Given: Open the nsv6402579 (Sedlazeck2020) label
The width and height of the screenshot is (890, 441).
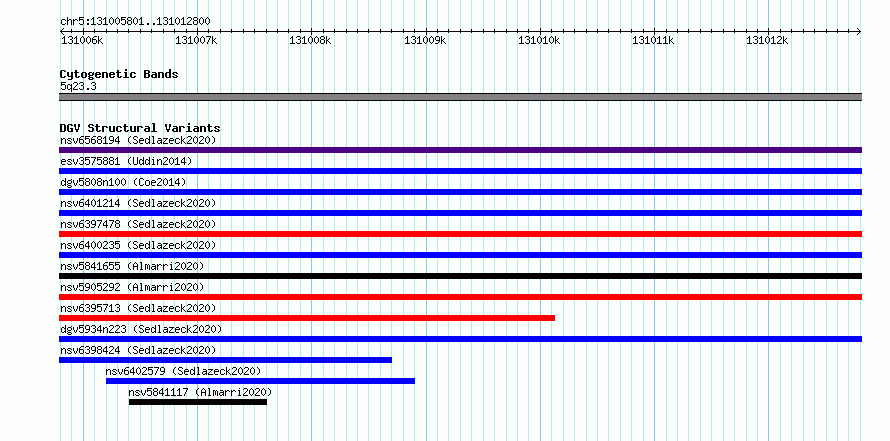Looking at the screenshot, I should tap(183, 371).
